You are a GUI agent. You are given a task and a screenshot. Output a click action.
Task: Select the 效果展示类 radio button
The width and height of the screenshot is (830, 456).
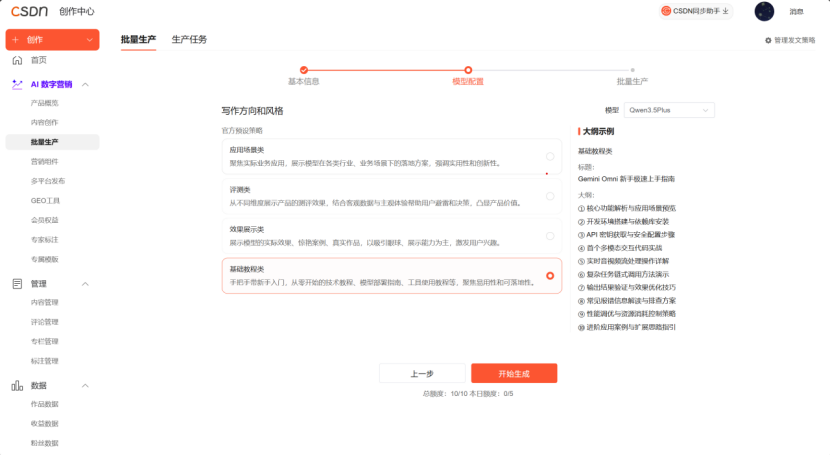coord(550,236)
